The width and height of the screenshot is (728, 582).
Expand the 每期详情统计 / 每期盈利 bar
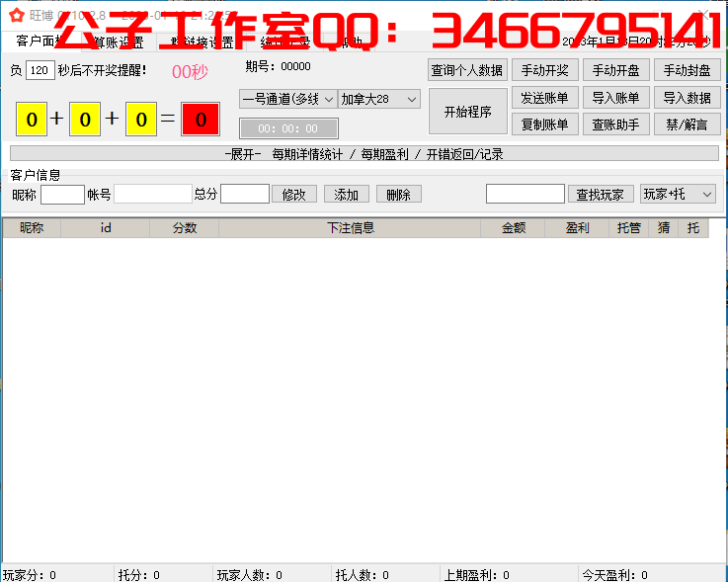pyautogui.click(x=364, y=154)
